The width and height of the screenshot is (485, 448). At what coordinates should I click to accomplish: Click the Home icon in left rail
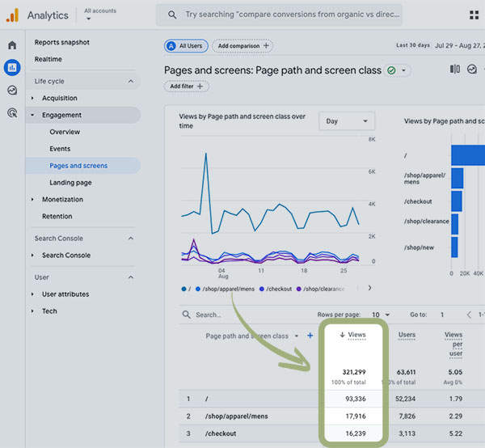pyautogui.click(x=12, y=45)
